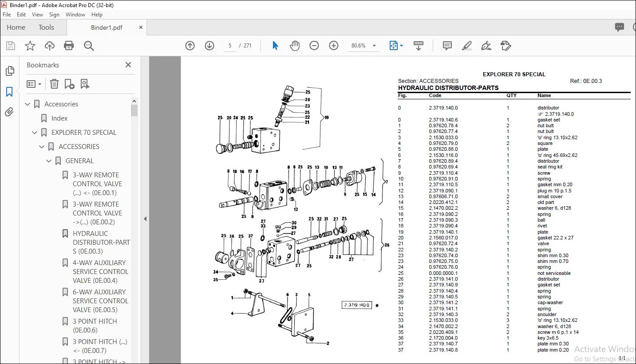Click the 80.6% zoom value field
Viewport: 636px width, 364px height.
pyautogui.click(x=359, y=46)
